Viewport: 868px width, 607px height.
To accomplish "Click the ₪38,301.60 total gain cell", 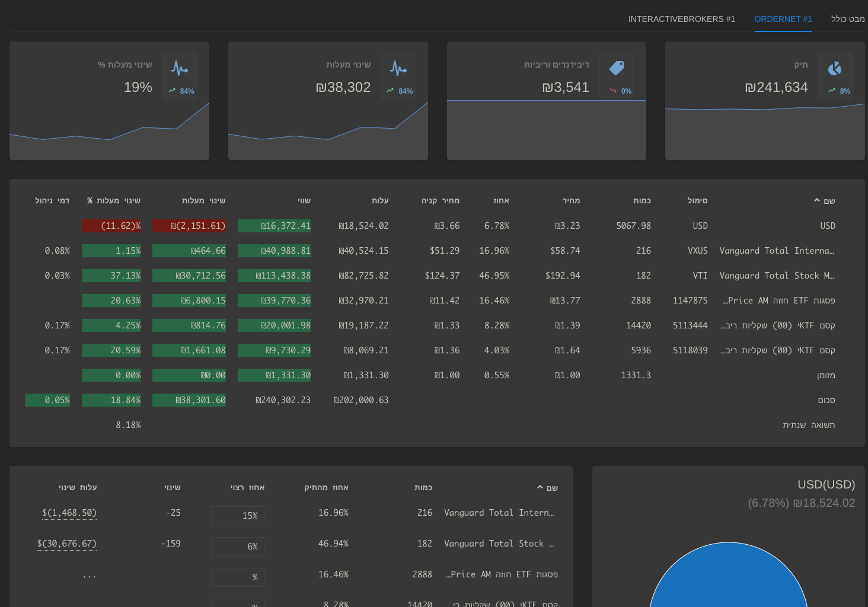I will tap(189, 400).
